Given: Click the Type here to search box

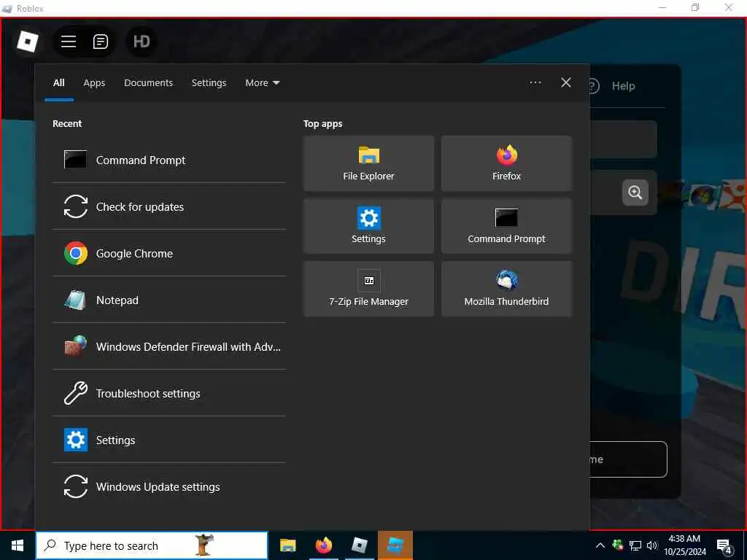Looking at the screenshot, I should click(152, 545).
